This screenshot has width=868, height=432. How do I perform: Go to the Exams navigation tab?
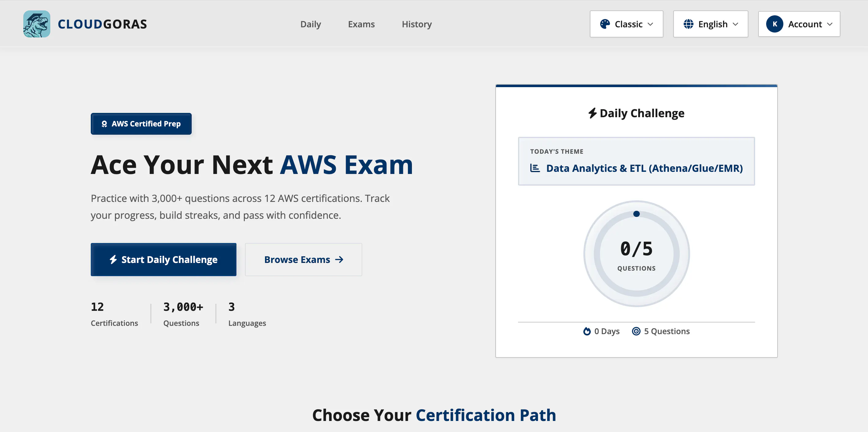click(x=361, y=24)
